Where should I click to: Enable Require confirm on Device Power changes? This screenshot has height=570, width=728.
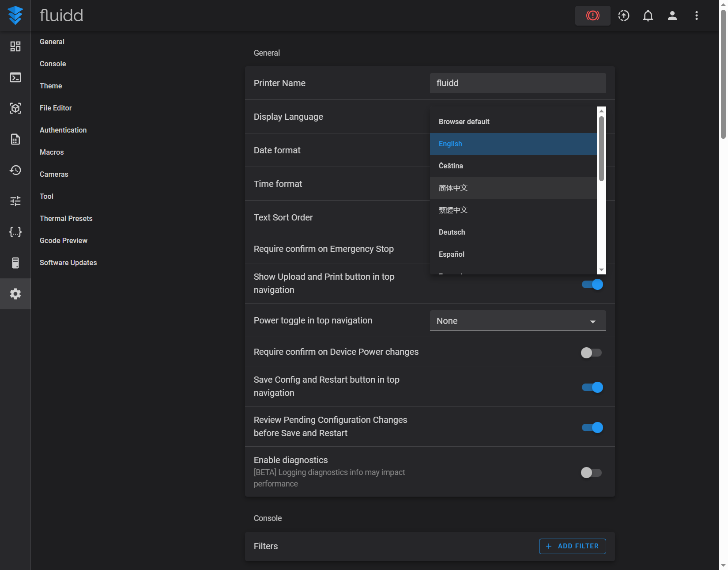click(x=591, y=353)
